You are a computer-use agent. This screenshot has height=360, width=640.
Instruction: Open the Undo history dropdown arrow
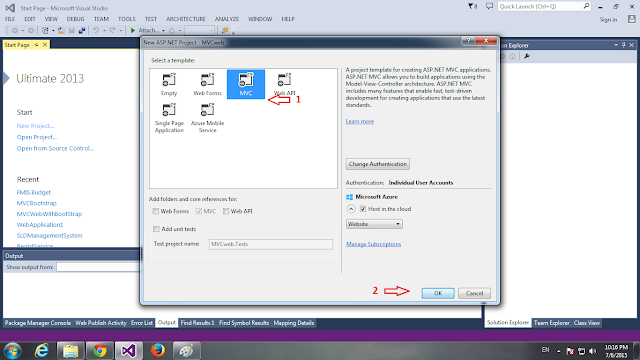point(104,31)
